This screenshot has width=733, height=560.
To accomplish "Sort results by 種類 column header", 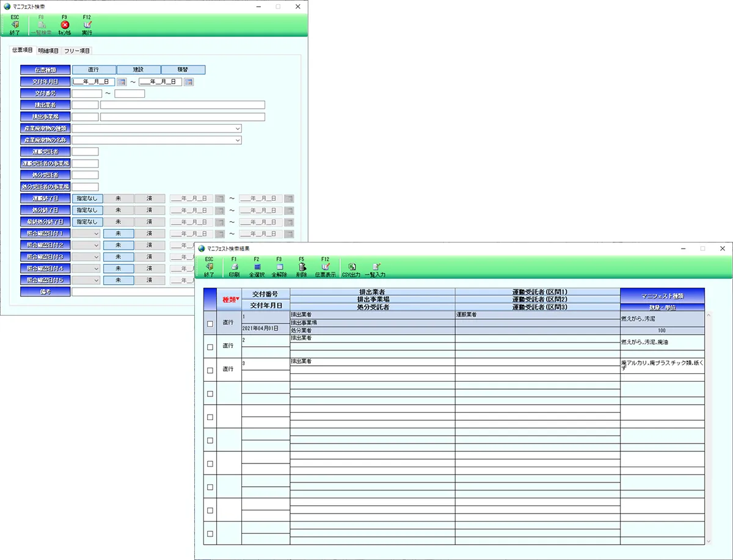I will click(x=229, y=299).
